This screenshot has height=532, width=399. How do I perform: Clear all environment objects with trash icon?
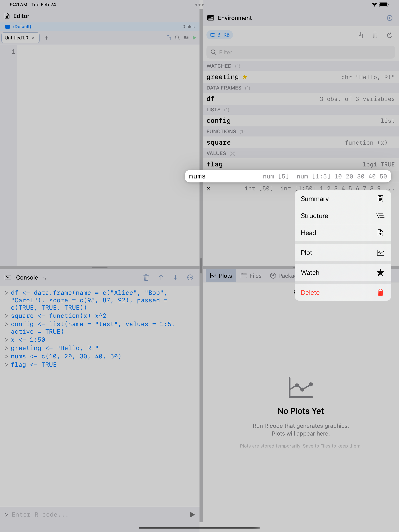click(375, 35)
